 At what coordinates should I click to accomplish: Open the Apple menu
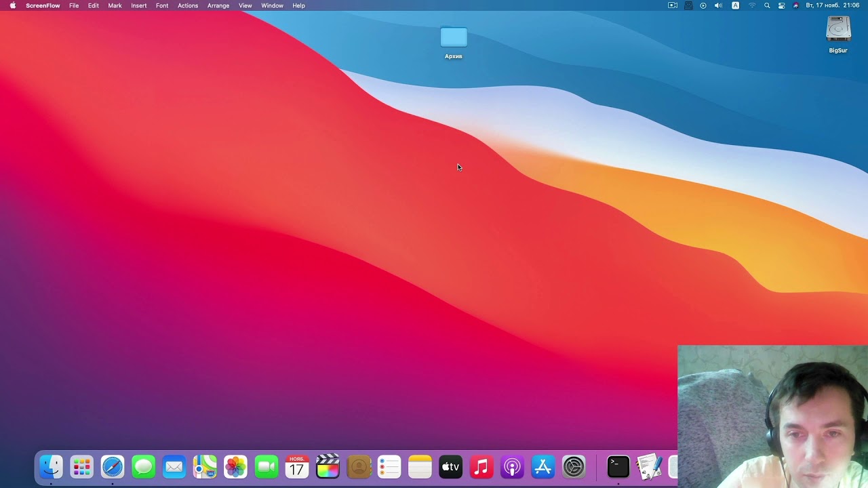point(13,5)
